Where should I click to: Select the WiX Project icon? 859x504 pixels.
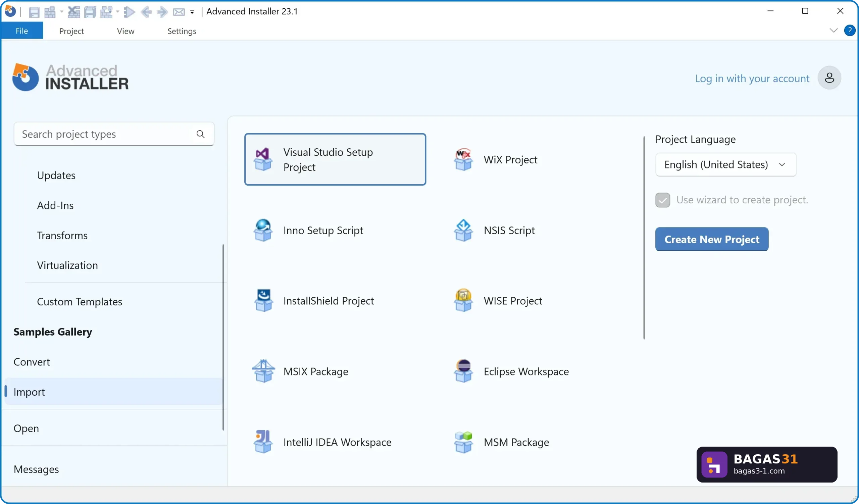463,159
